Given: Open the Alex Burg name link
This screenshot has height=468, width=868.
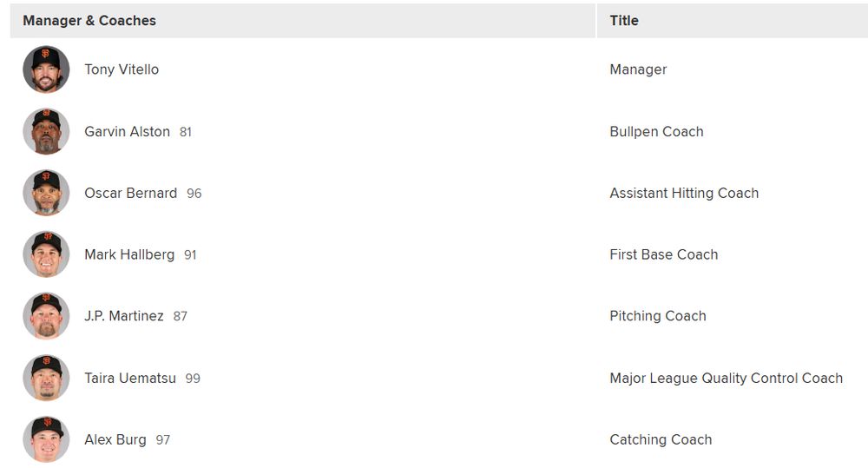Looking at the screenshot, I should (115, 439).
